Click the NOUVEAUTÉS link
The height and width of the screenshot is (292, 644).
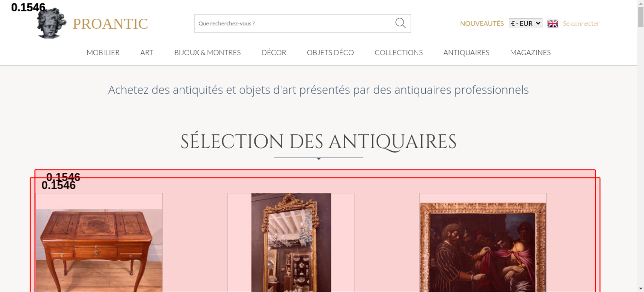coord(482,23)
